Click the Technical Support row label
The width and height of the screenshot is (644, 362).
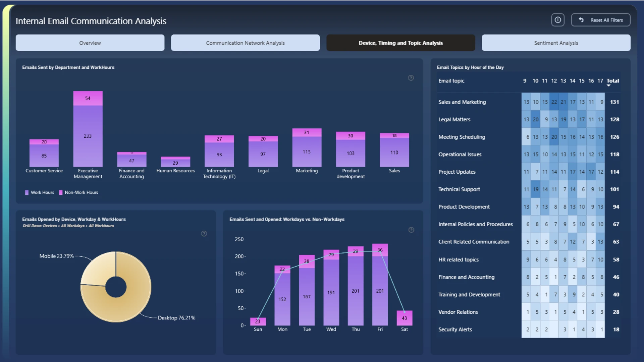click(459, 189)
